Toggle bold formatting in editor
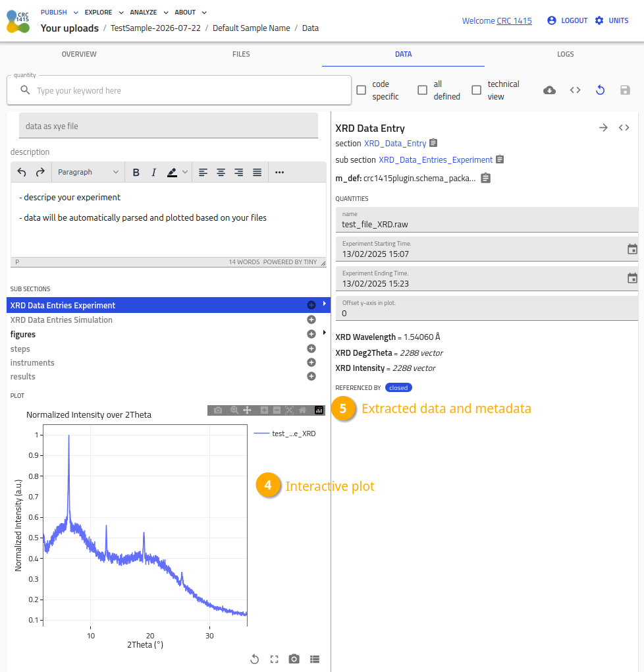 [x=136, y=173]
